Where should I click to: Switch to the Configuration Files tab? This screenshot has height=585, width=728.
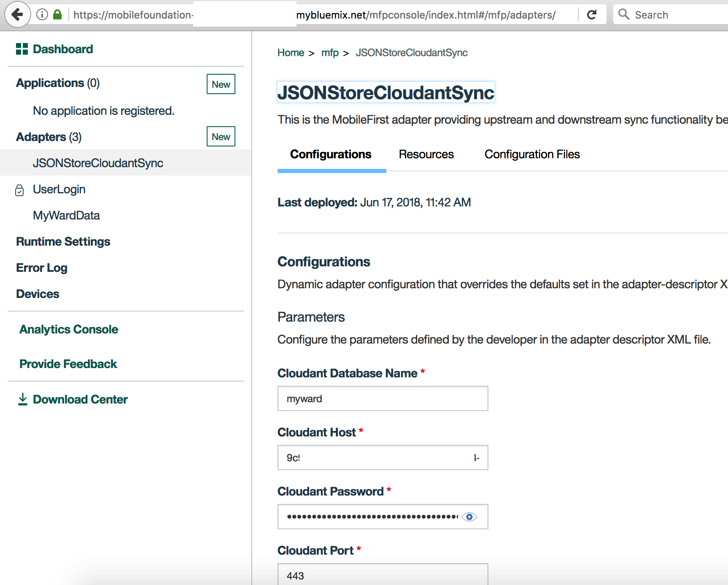(x=532, y=154)
